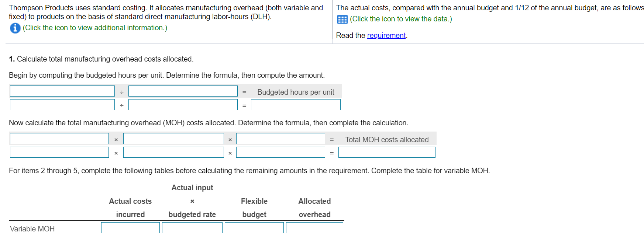
Task: Click the Variable MOH row label
Action: point(32,228)
